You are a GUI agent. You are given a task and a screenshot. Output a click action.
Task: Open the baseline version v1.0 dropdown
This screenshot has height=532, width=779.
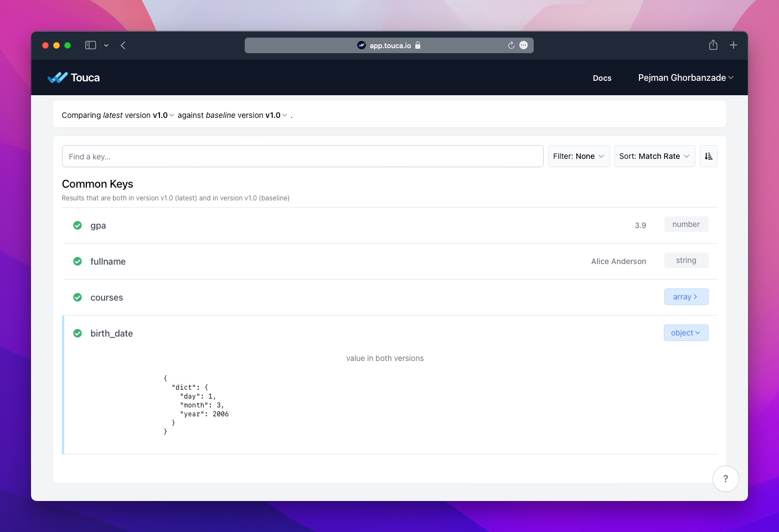(x=276, y=115)
